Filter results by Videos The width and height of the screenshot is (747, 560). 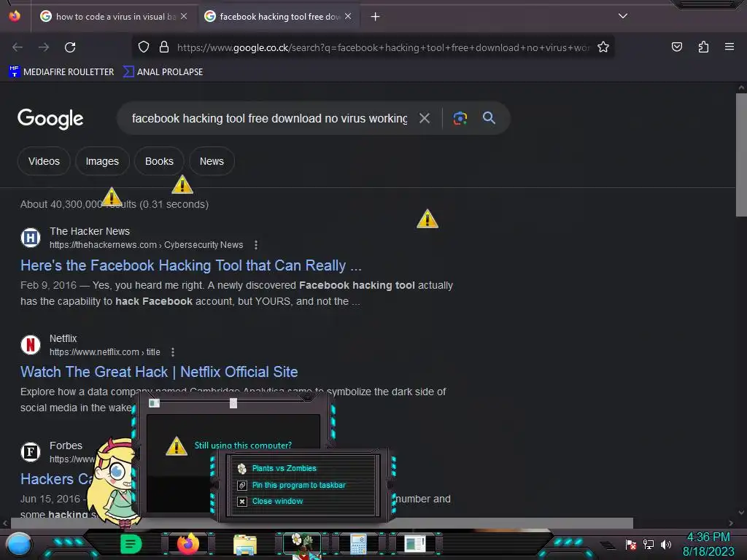pyautogui.click(x=44, y=161)
